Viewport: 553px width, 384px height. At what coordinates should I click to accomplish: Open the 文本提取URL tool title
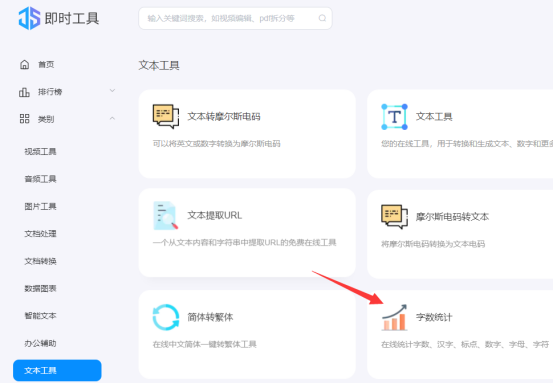[x=214, y=215]
